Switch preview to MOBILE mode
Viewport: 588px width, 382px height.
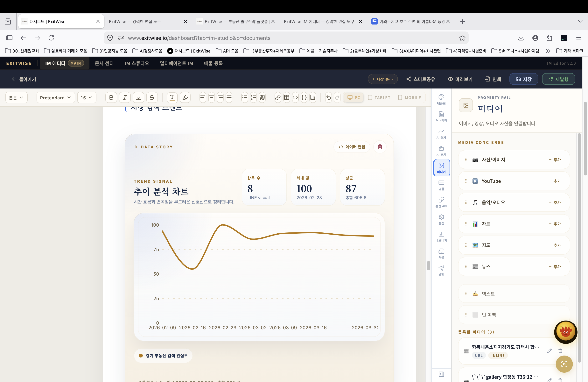pyautogui.click(x=409, y=98)
